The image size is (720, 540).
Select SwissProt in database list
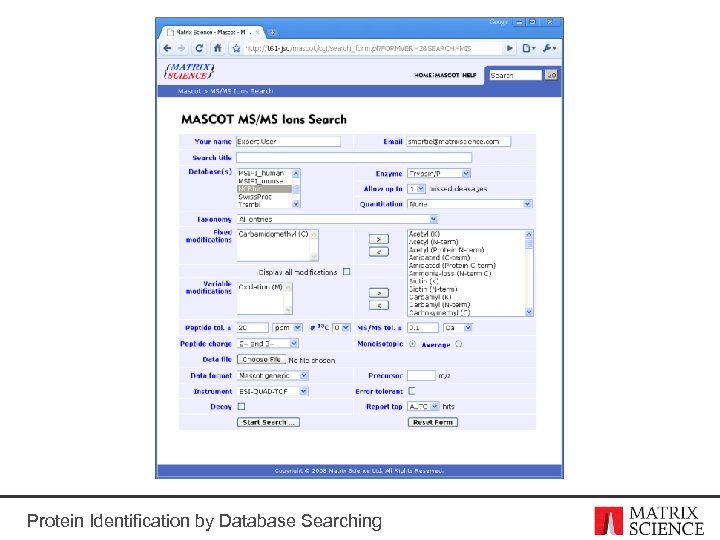tap(264, 197)
